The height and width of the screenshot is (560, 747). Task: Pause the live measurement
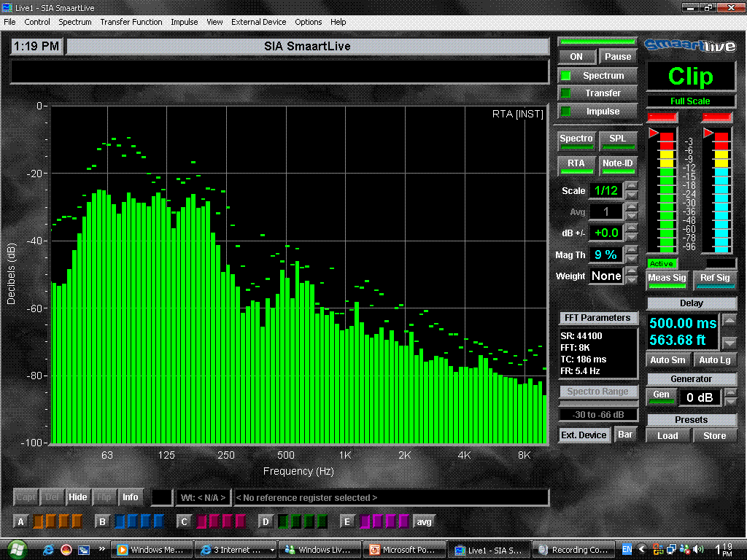(618, 57)
